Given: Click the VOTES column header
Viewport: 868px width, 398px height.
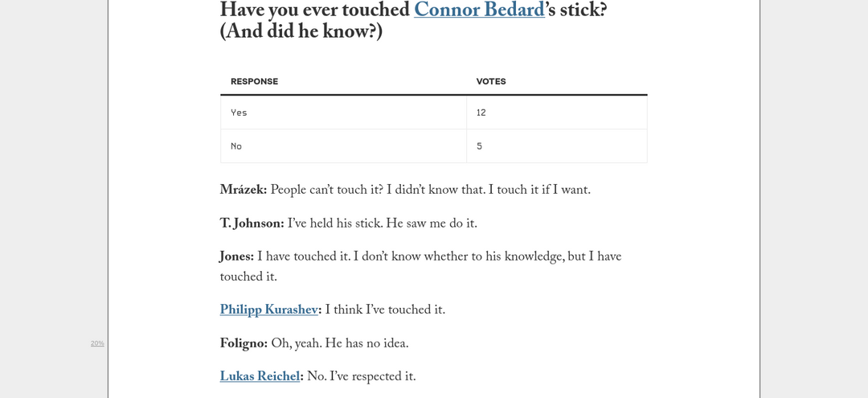Looking at the screenshot, I should (491, 81).
